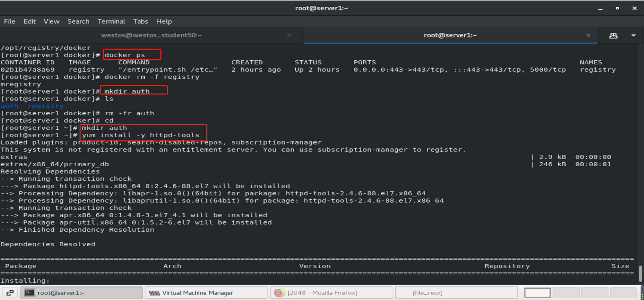
Task: Click the 'rm -fr auth' command text
Action: pos(130,113)
